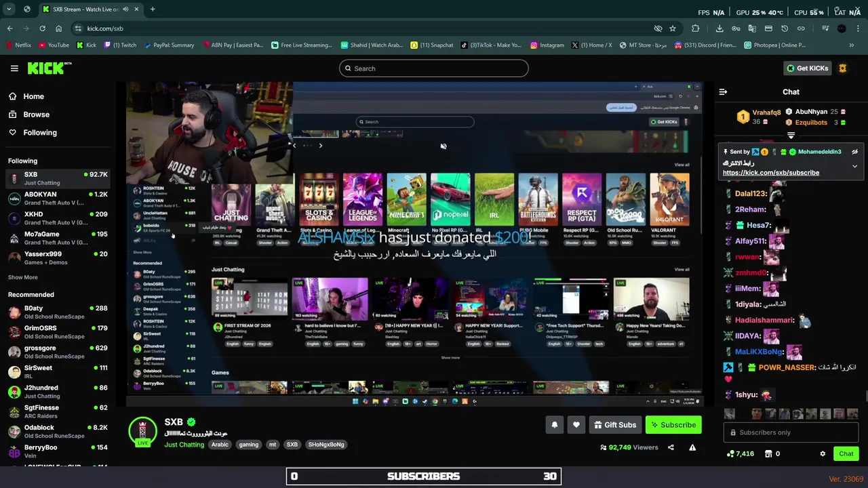Click the Gift Subs button
The width and height of the screenshot is (868, 488).
(615, 425)
